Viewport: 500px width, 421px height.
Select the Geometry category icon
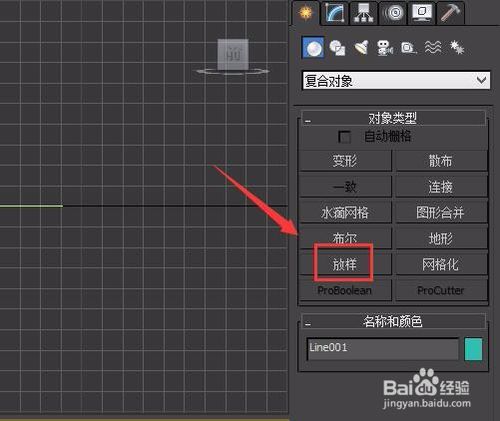click(313, 48)
